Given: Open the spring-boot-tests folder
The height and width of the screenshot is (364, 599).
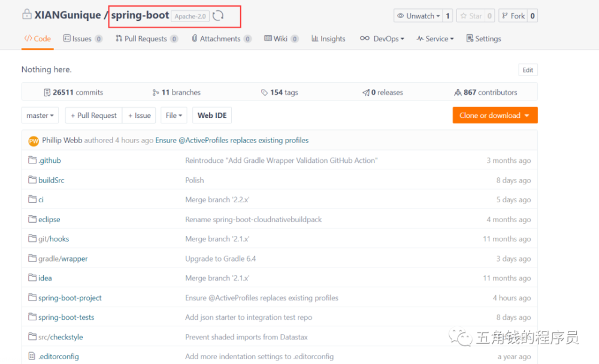Looking at the screenshot, I should (x=66, y=317).
